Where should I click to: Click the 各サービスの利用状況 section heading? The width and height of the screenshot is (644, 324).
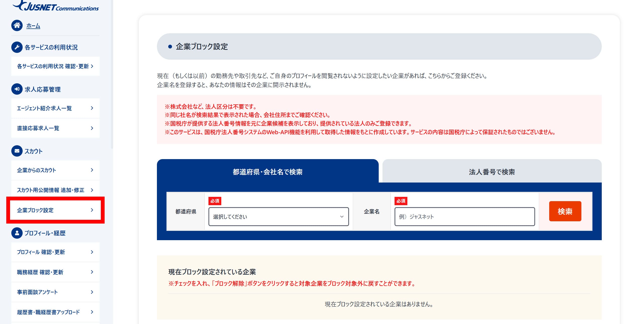(x=51, y=47)
